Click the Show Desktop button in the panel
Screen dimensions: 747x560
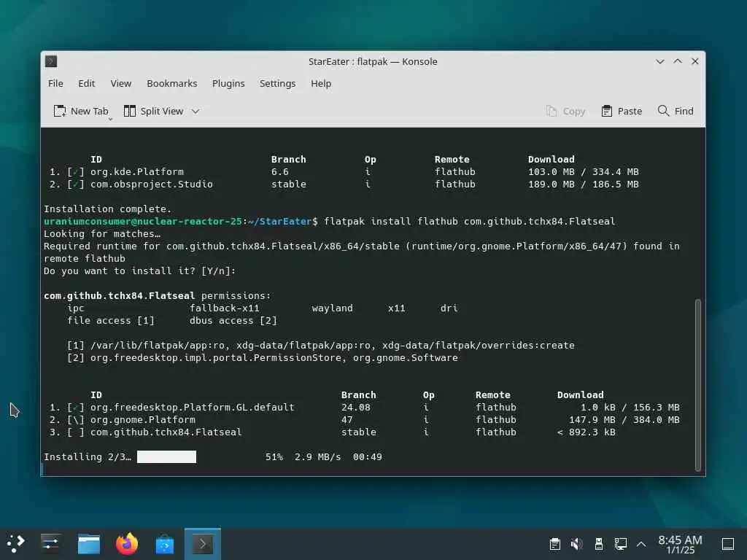pyautogui.click(x=728, y=544)
